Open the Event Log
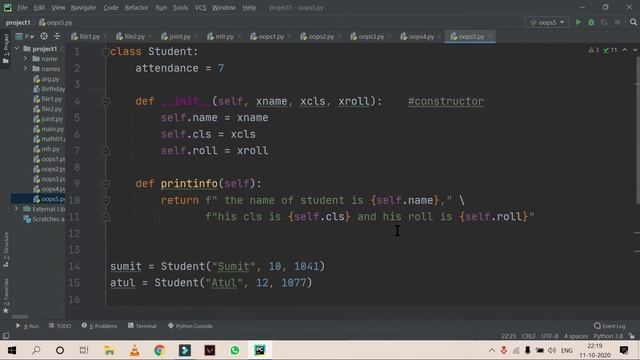This screenshot has width=640, height=360. pyautogui.click(x=610, y=326)
